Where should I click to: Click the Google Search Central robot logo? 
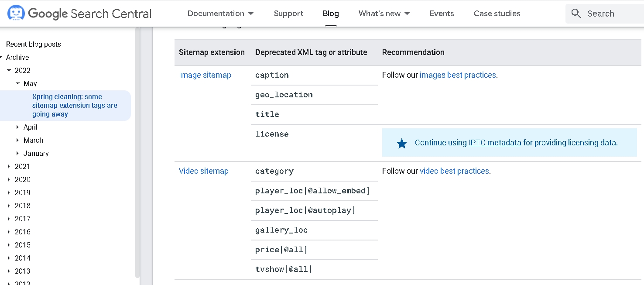pyautogui.click(x=16, y=14)
